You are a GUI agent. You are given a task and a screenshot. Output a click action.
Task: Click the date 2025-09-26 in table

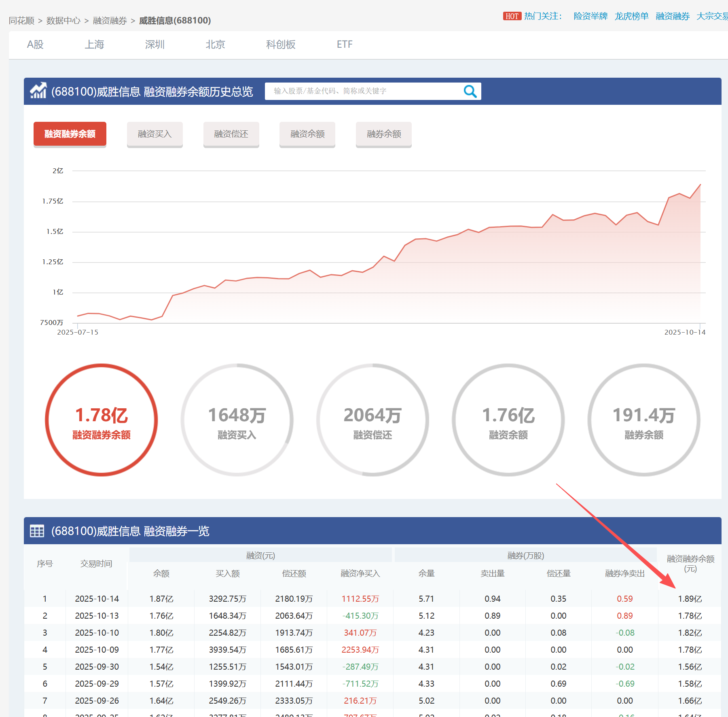pos(97,701)
